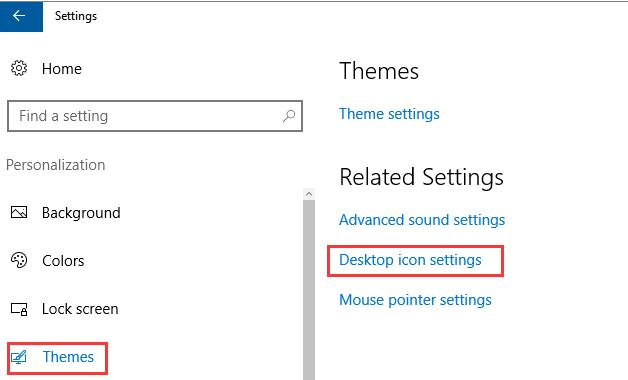Click the Background picture icon
The height and width of the screenshot is (380, 628).
19,212
